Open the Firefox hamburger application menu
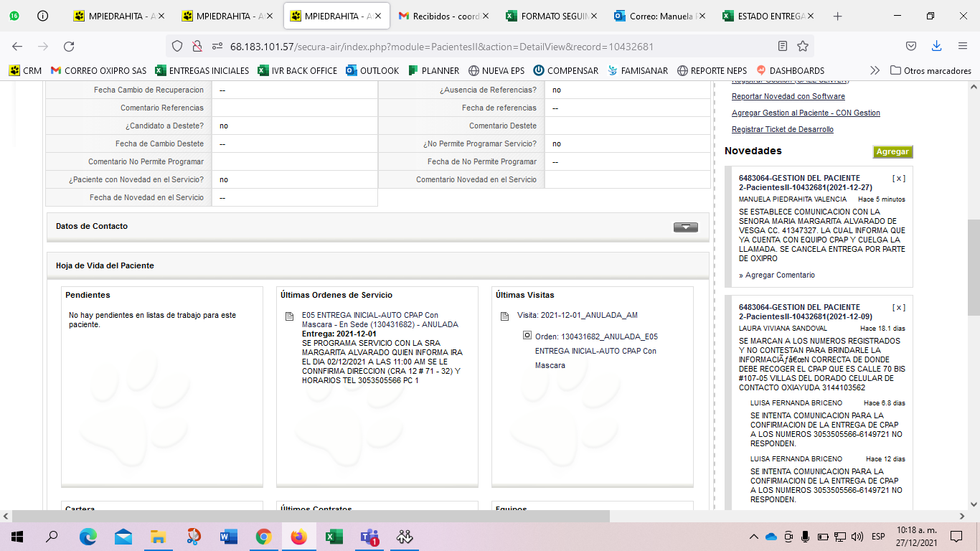The height and width of the screenshot is (551, 980). point(963,46)
